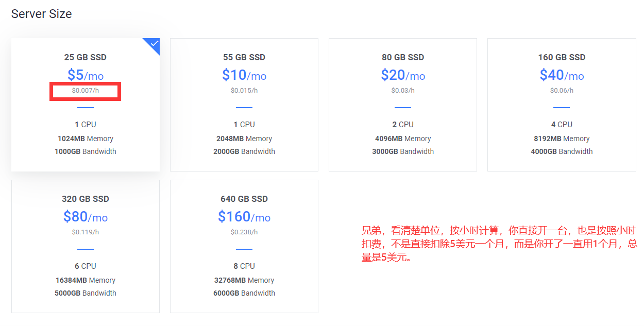Viewport: 644px width, 326px height.
Task: Click the 6 CPU spec text
Action: click(86, 266)
